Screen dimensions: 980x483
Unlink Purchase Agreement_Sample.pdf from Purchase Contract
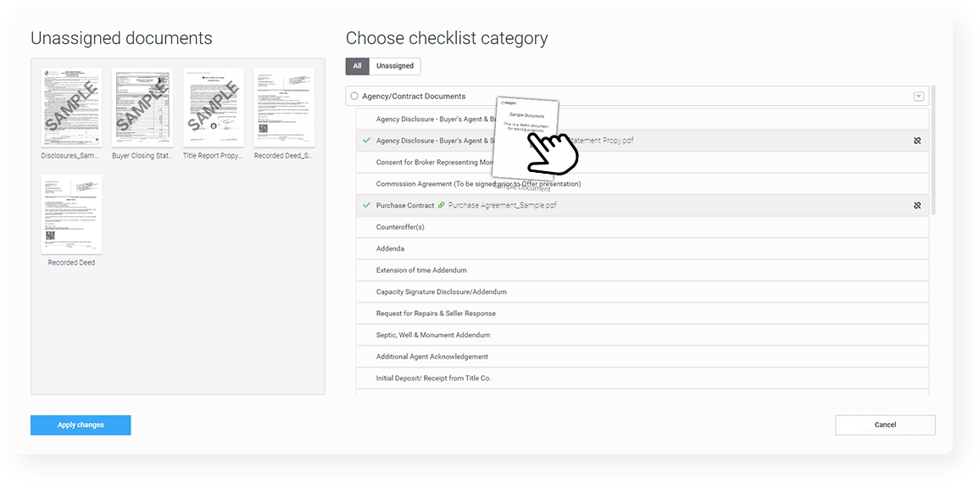click(x=916, y=205)
